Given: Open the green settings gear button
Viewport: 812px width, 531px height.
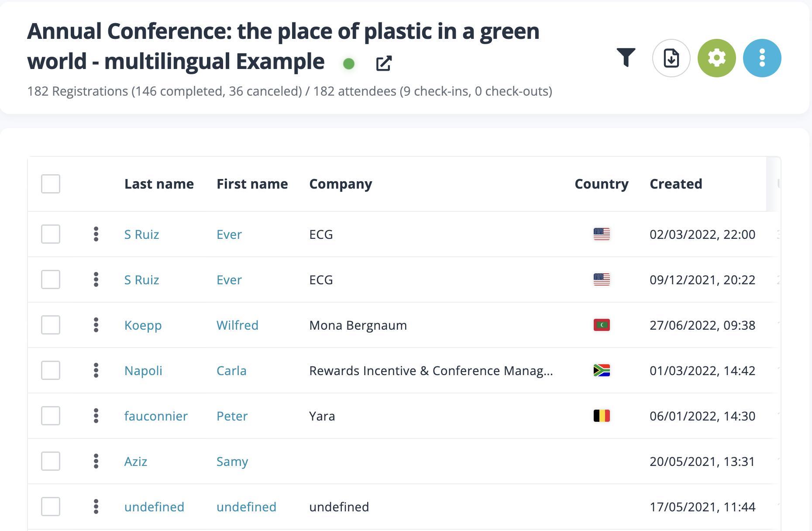Looking at the screenshot, I should click(716, 58).
